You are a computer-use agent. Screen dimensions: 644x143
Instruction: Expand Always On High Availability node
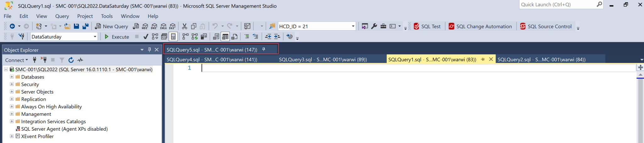12,106
